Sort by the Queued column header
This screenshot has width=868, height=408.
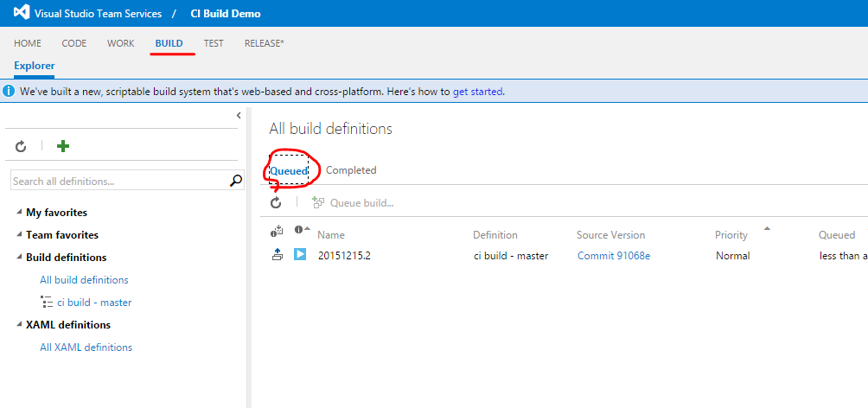click(837, 235)
